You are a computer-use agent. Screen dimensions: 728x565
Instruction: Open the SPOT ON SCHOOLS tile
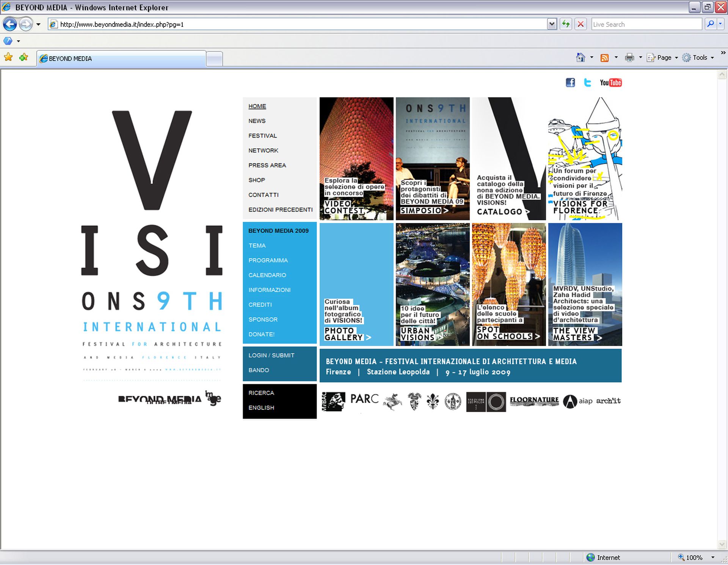click(x=509, y=284)
